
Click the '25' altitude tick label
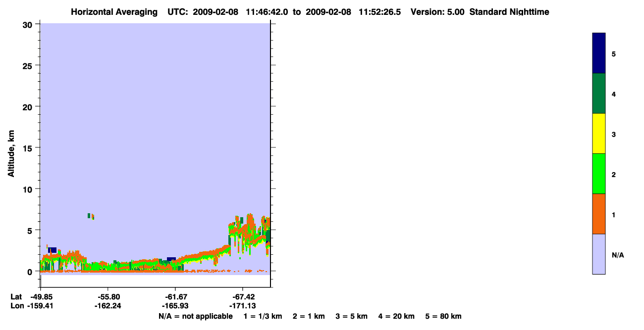29,65
